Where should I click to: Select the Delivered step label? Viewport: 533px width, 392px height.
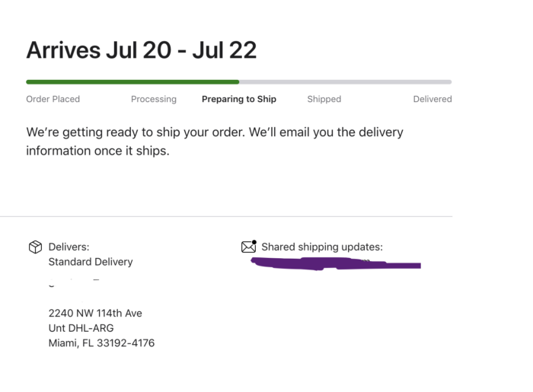click(432, 99)
